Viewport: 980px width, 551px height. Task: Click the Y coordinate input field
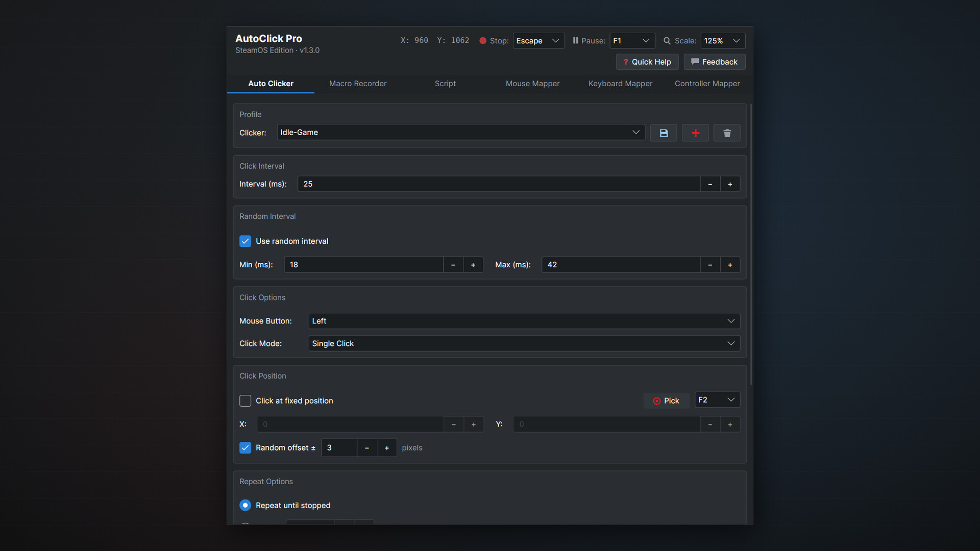(x=607, y=424)
